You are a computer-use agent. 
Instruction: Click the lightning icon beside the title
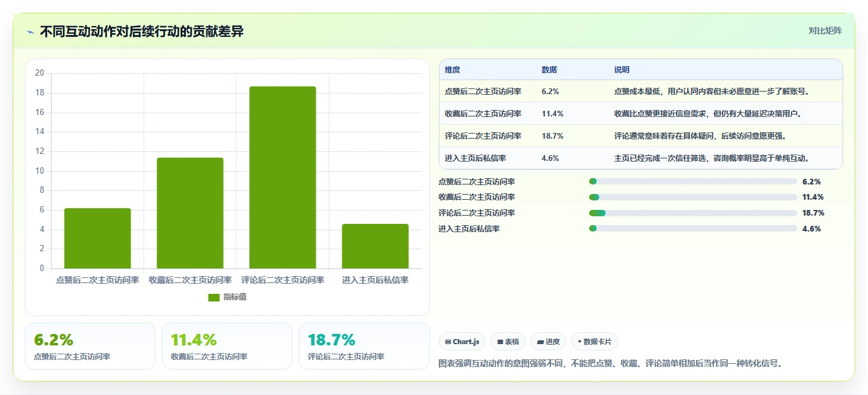pyautogui.click(x=30, y=31)
